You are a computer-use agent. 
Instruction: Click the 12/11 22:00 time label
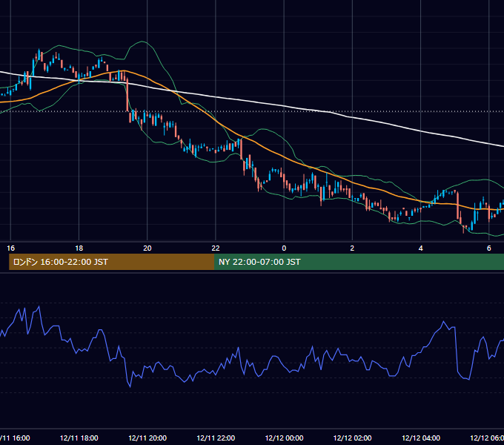[x=216, y=438]
